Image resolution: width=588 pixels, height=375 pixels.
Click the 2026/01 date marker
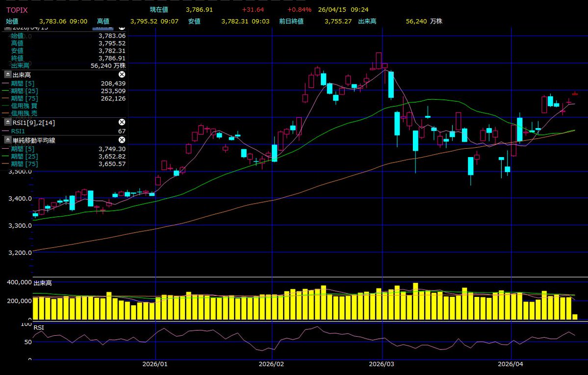click(x=155, y=364)
